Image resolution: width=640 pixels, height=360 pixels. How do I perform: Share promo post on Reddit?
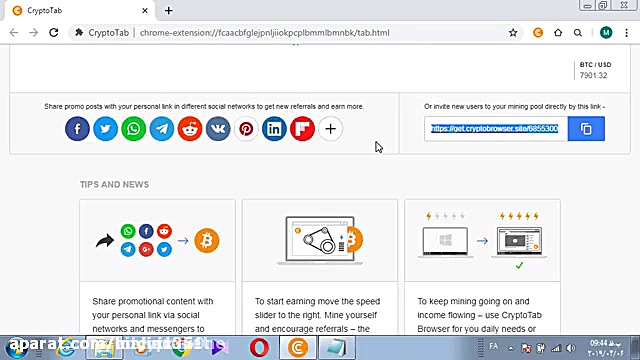[190, 129]
